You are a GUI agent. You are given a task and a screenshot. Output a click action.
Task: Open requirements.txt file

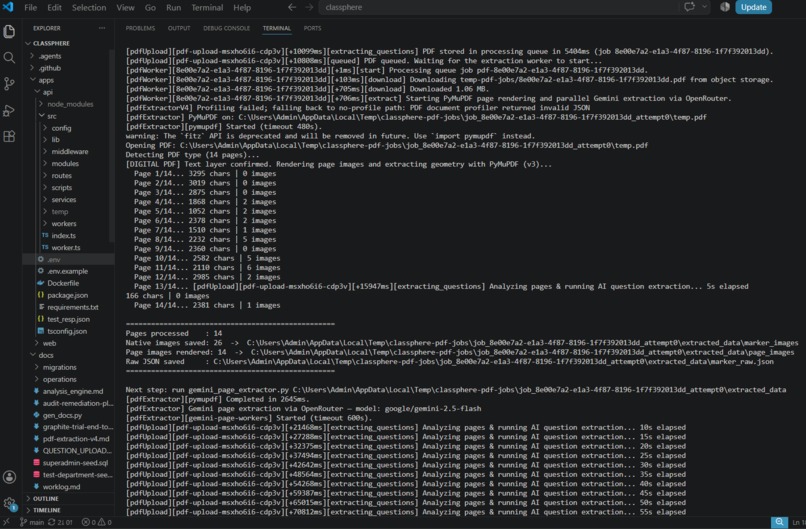(72, 307)
